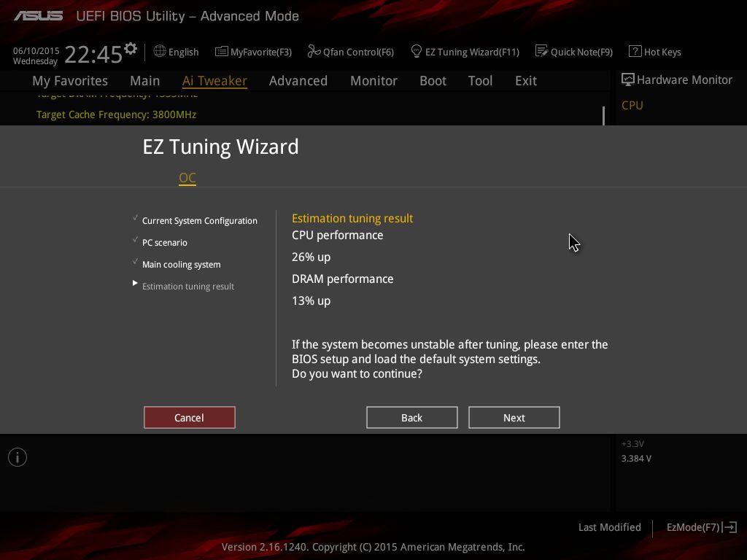
Task: Click the Quick Note pencil icon
Action: pyautogui.click(x=541, y=52)
